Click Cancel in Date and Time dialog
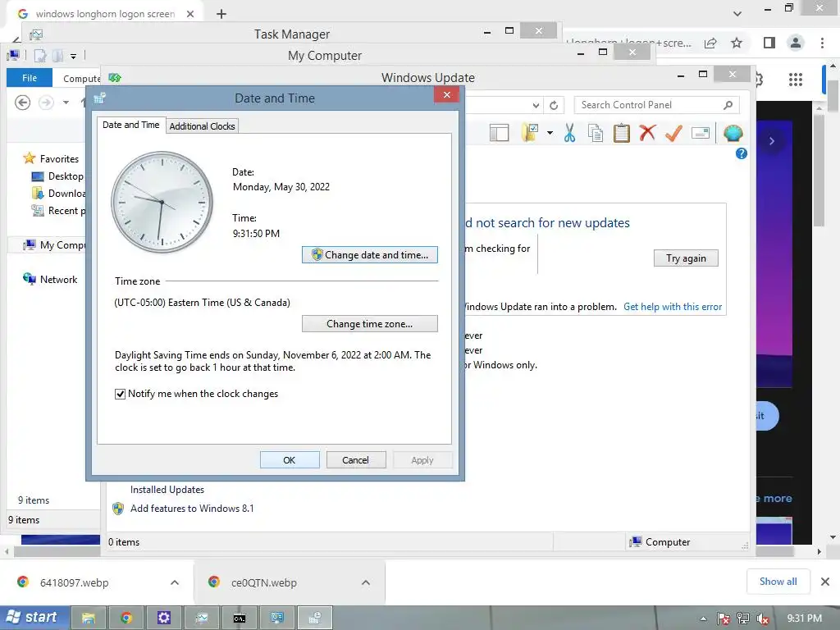Screen dimensions: 840x630 (x=356, y=459)
